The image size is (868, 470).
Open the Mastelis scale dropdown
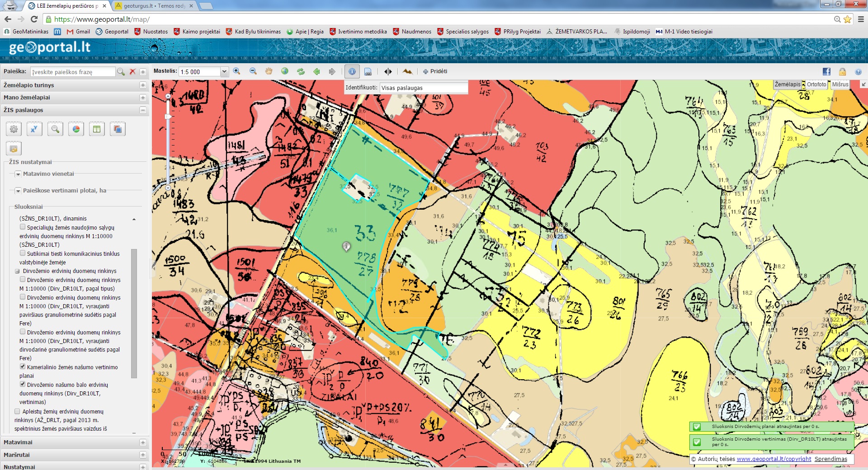coord(224,72)
